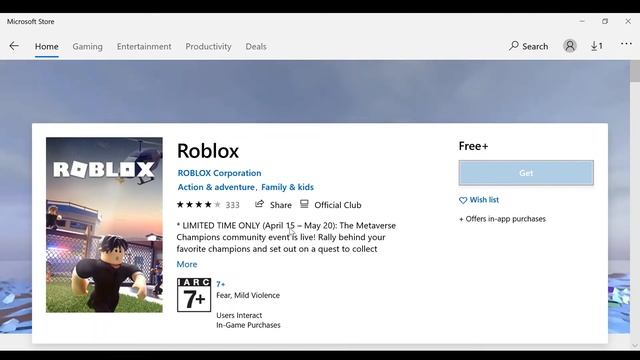Minimize the Microsoft Store window
Viewport: 640px width, 360px height.
(582, 21)
